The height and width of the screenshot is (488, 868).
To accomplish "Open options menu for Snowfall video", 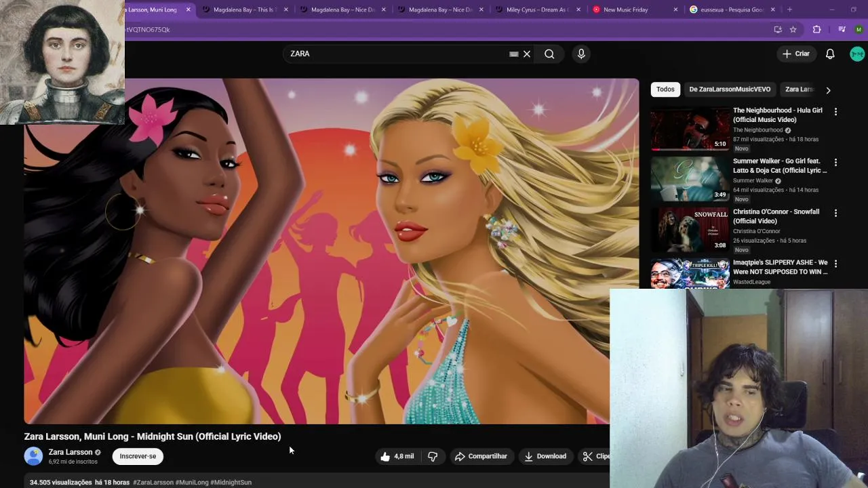I will 835,213.
